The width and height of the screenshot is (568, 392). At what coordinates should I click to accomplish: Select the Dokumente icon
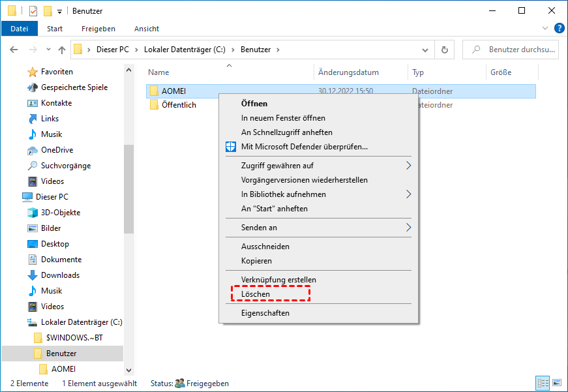click(x=33, y=260)
